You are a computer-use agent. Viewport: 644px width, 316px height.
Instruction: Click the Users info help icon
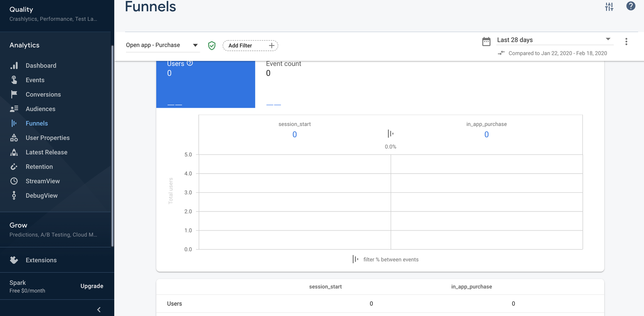tap(190, 63)
